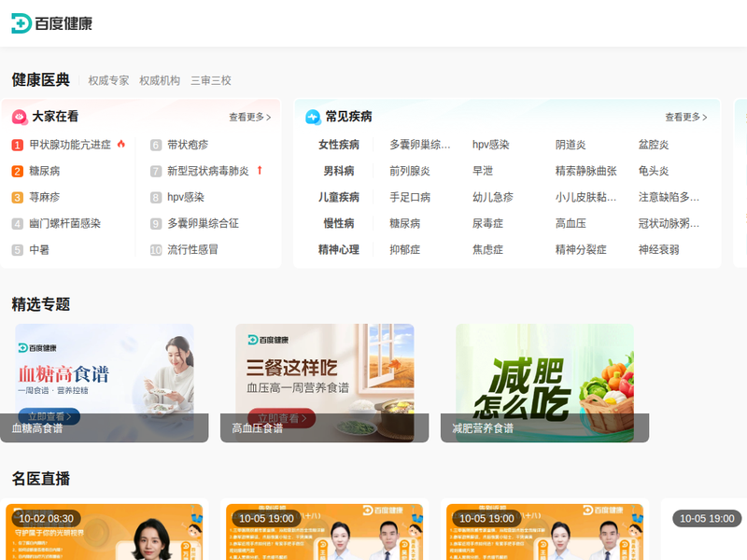Screen dimensions: 747x560
Task: Select the 三审三校 tab
Action: click(x=211, y=80)
